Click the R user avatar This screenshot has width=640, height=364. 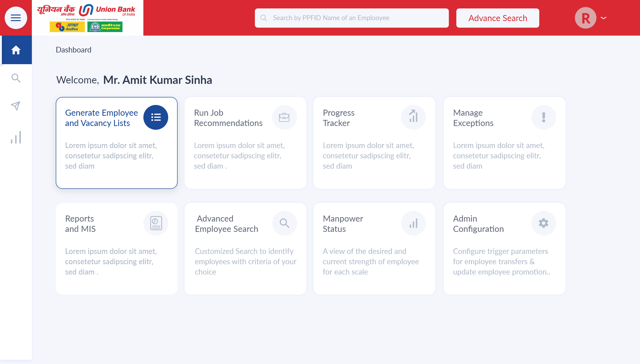[585, 18]
